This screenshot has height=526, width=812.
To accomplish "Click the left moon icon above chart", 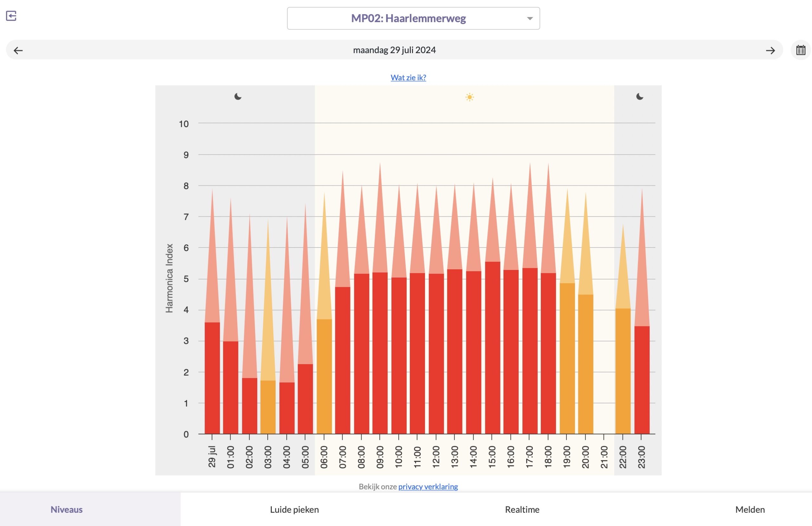I will click(x=238, y=97).
